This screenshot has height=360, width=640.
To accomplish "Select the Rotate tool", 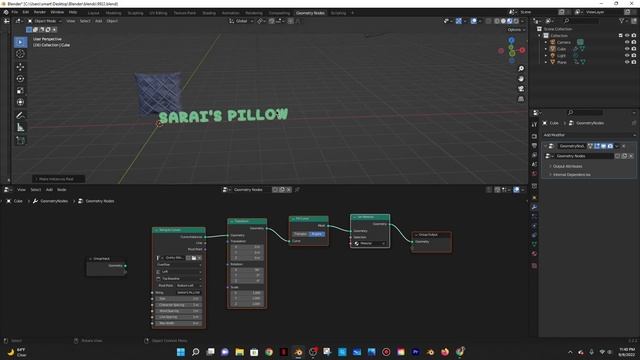I will click(20, 78).
